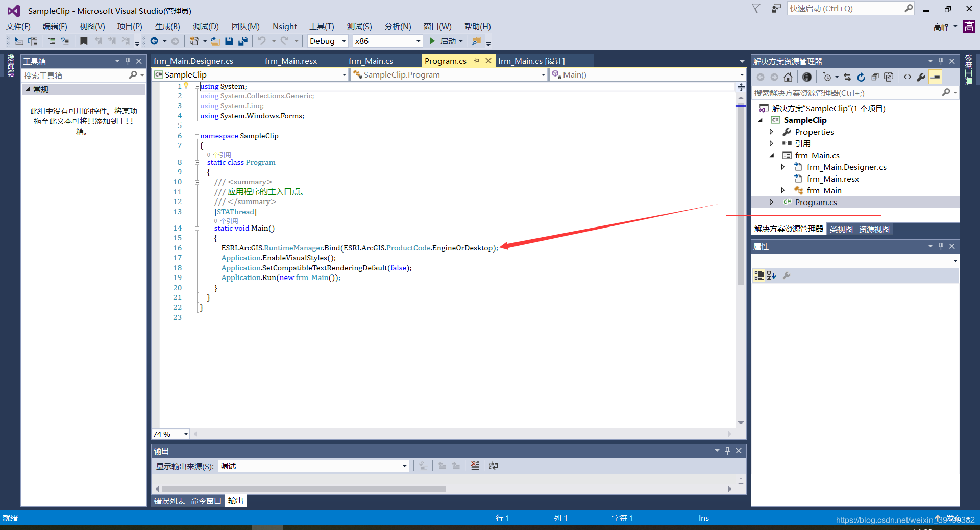Select frm_Main.resx in Solution Explorer
Screen dimensions: 980x530
[x=832, y=179]
